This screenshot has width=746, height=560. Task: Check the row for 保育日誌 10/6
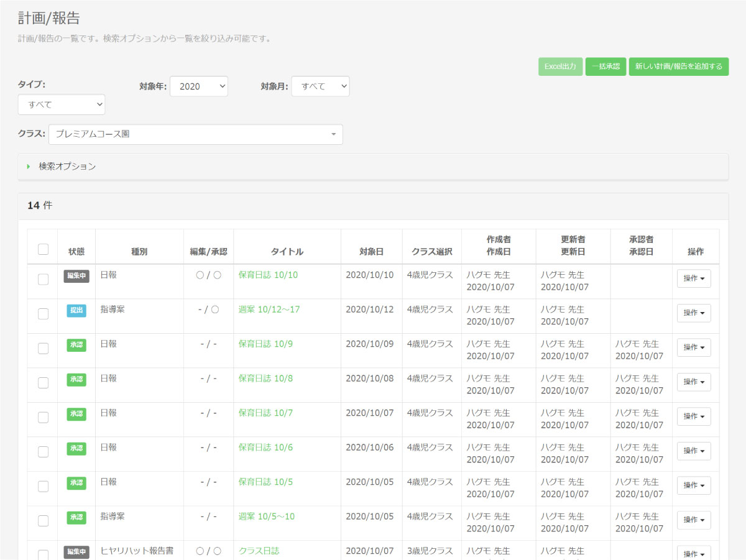[43, 452]
